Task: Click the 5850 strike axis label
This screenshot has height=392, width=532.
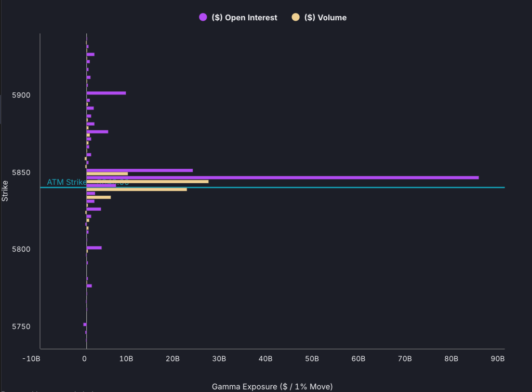Action: pyautogui.click(x=22, y=172)
